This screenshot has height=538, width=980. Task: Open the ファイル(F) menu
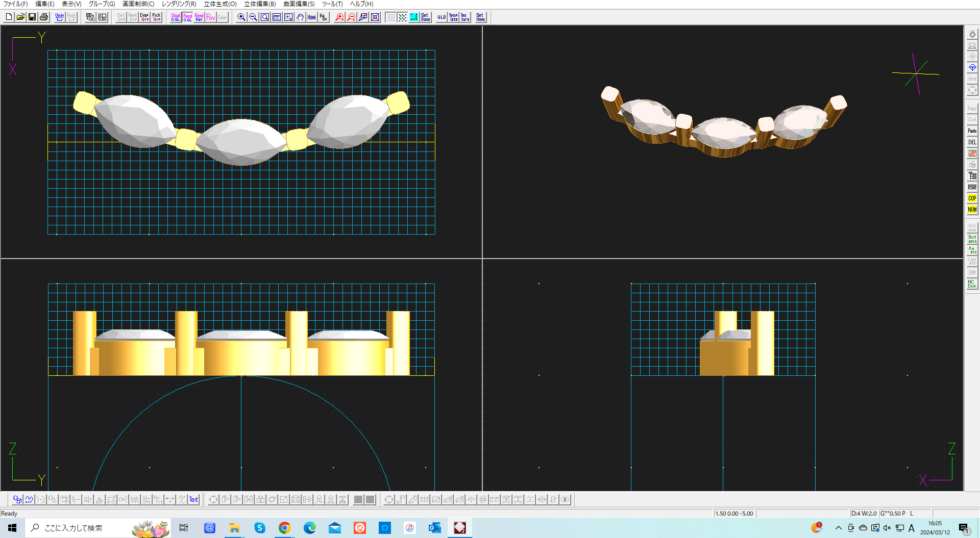[15, 4]
